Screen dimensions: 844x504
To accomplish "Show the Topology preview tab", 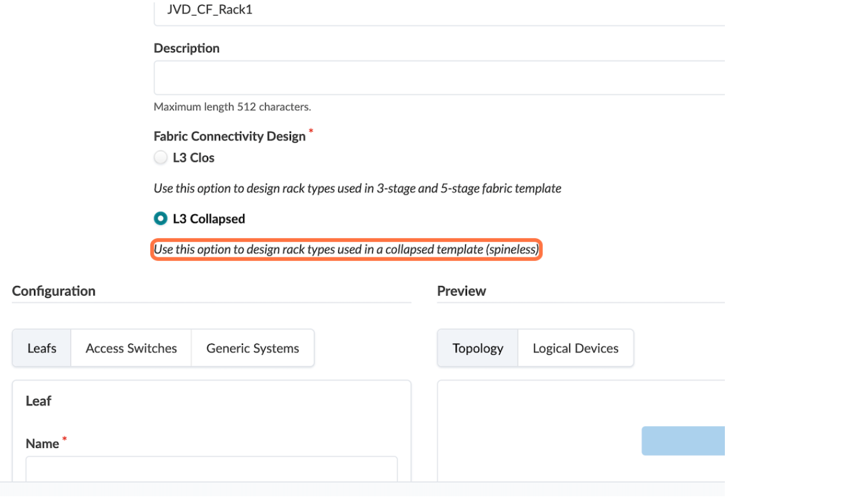I will point(478,348).
